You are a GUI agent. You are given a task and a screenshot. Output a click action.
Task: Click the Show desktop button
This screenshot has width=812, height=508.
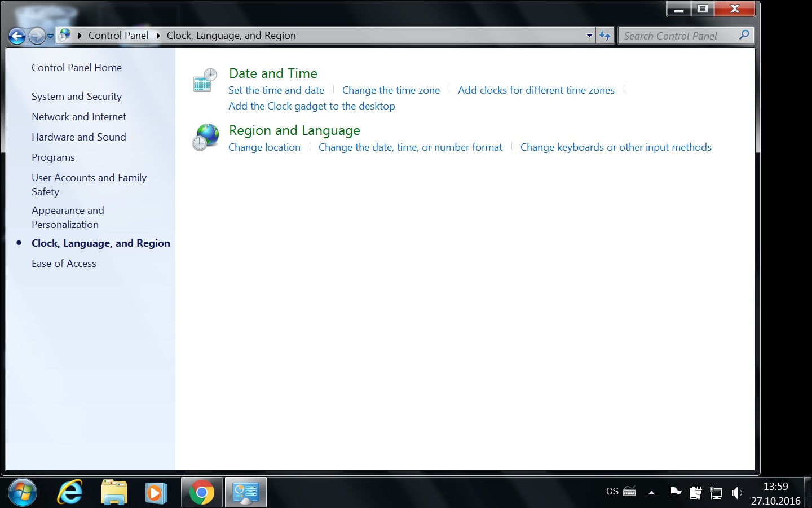(808, 493)
